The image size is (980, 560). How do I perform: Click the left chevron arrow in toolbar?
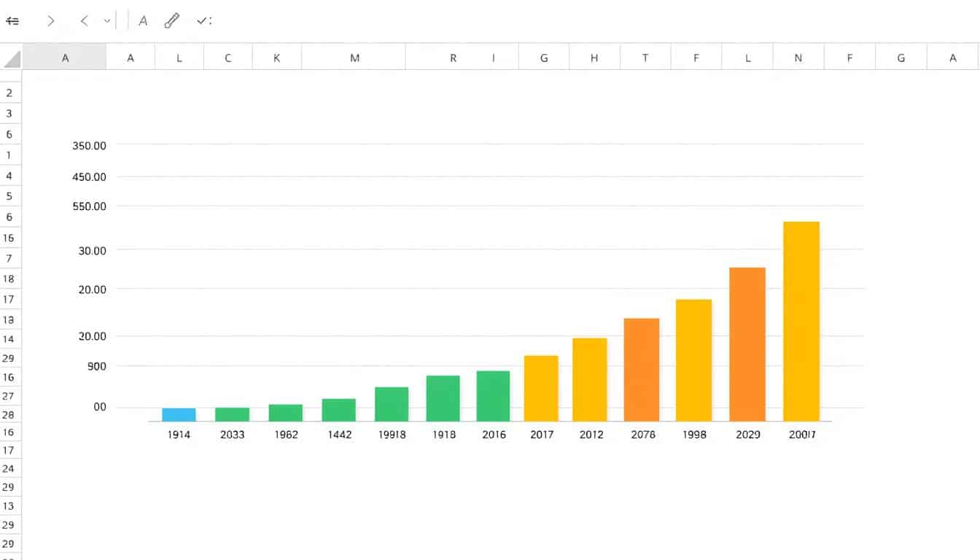click(84, 21)
